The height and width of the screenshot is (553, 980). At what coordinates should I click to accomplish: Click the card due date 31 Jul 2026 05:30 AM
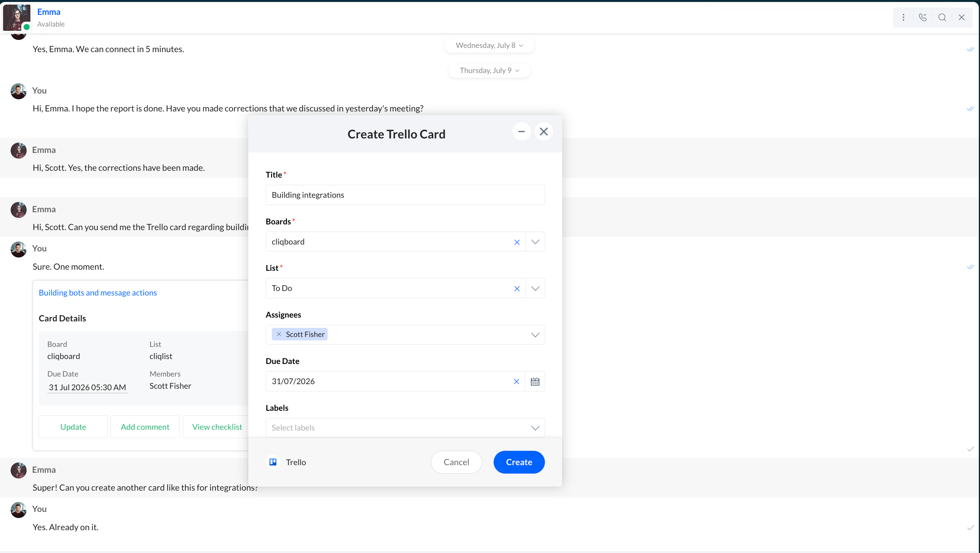tap(87, 388)
